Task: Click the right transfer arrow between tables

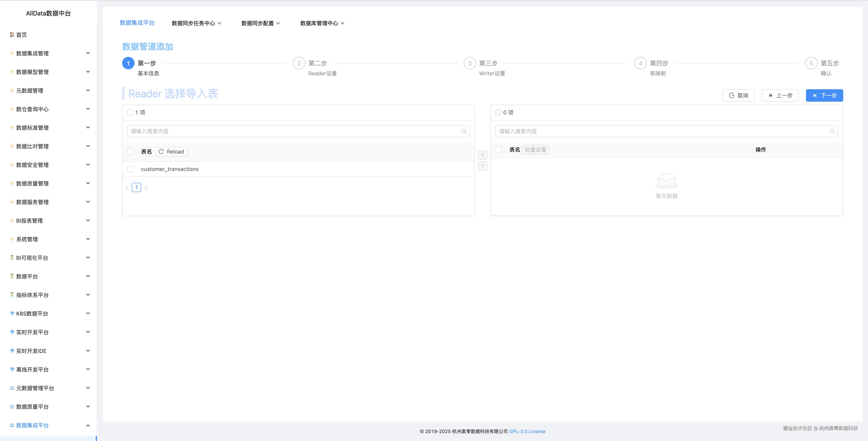Action: [x=482, y=166]
